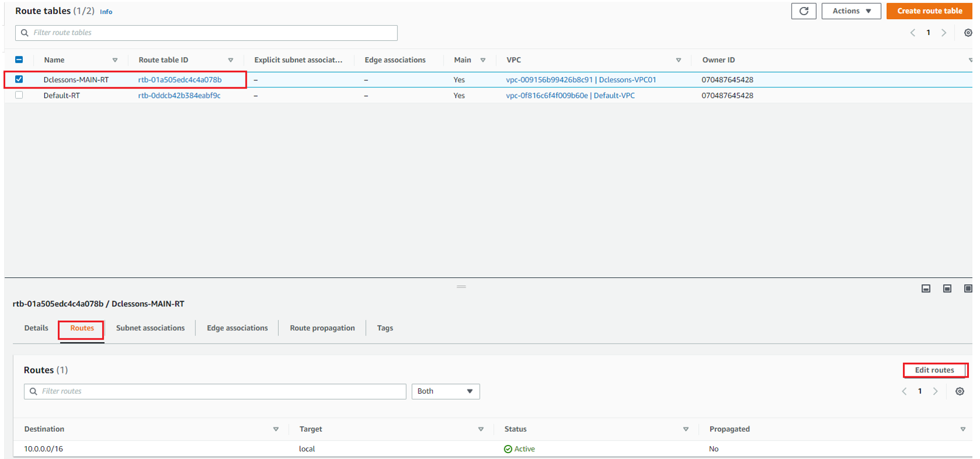Viewport: 980px width, 459px height.
Task: Click the Explicit subnet associations column header
Action: (x=298, y=60)
